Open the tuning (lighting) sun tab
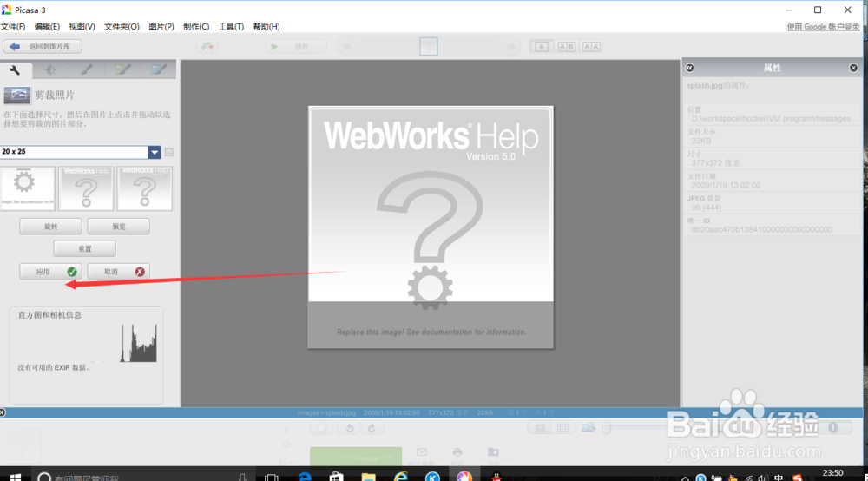This screenshot has height=481, width=868. (x=50, y=69)
